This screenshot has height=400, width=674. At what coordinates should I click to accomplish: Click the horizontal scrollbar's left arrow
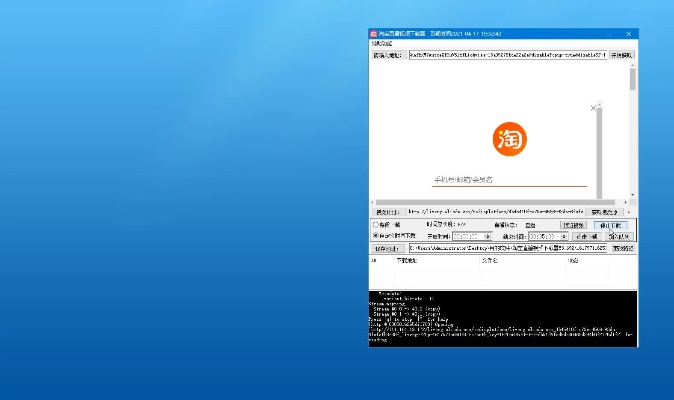(x=373, y=202)
